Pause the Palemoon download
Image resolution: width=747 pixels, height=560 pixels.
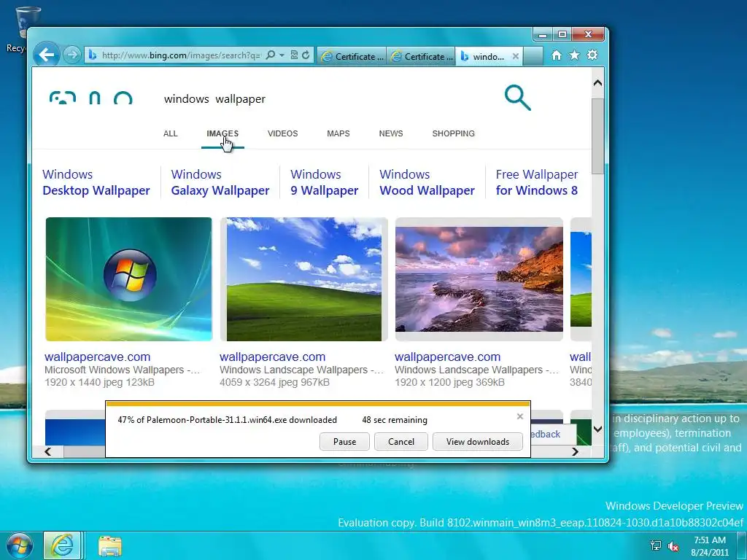[x=344, y=441]
